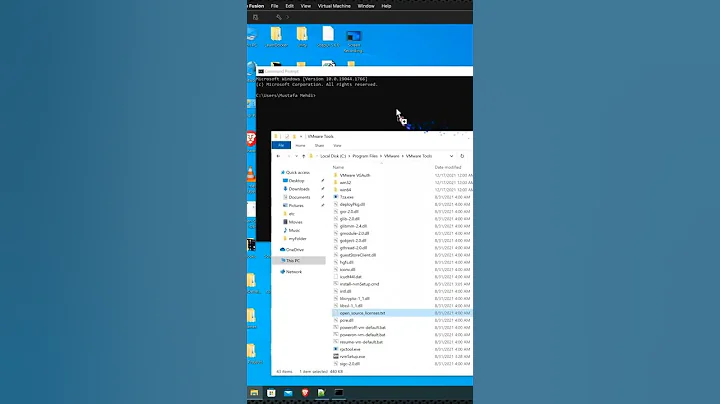Open the View menu in the Fusion menu bar
This screenshot has height=404, width=720.
point(305,6)
